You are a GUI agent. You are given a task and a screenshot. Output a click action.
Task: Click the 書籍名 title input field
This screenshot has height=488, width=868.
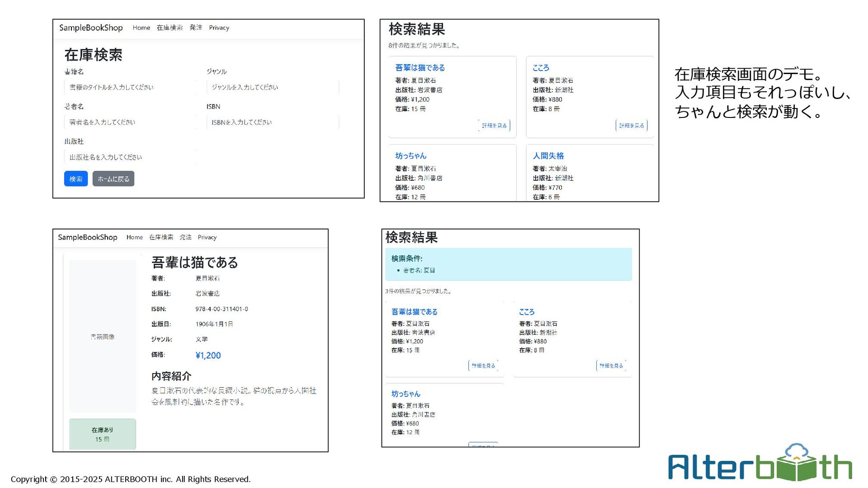[x=130, y=87]
